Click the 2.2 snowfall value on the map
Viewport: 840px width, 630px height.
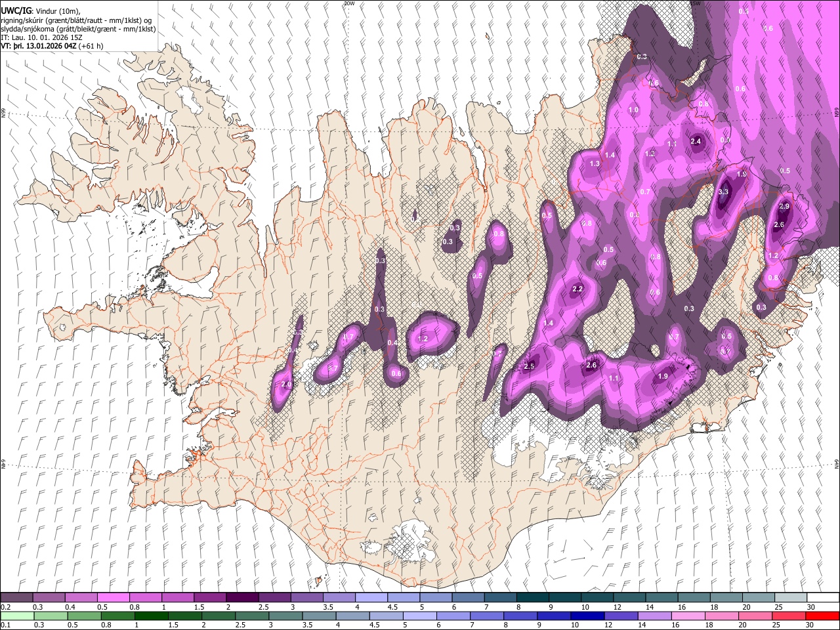tap(577, 289)
